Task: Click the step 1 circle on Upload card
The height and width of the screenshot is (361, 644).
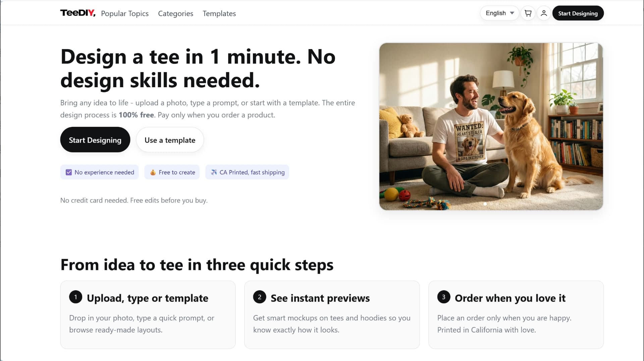Action: click(75, 297)
